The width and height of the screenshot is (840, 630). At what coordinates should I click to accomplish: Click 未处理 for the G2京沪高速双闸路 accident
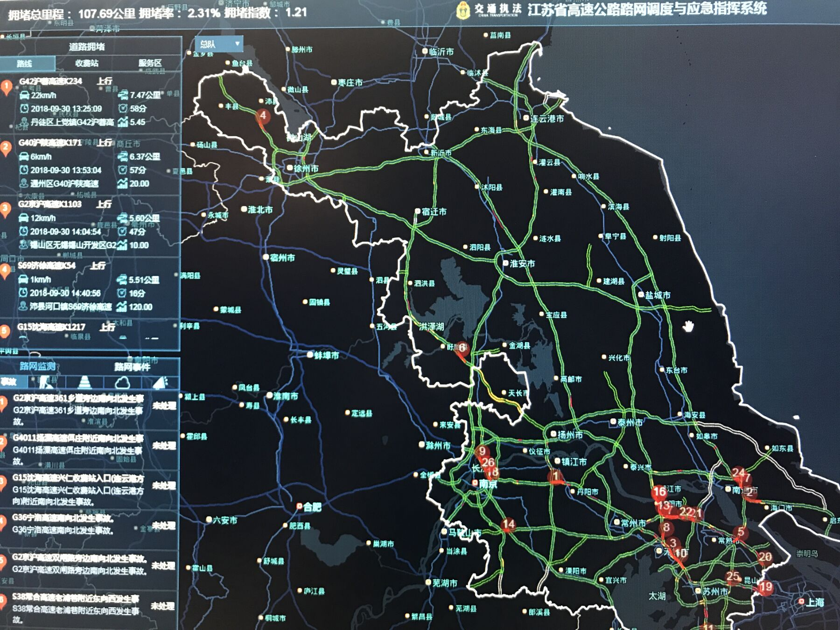click(x=163, y=566)
